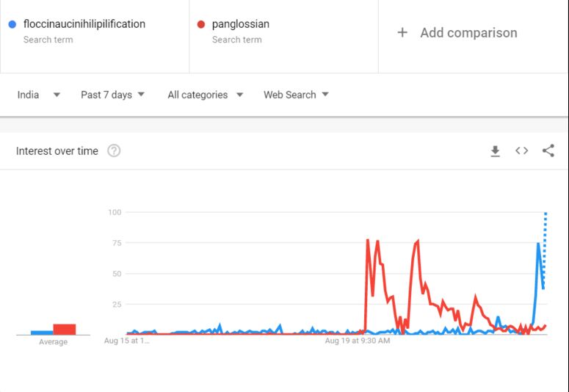Screen dimensions: 569x392
Task: Click the blue dot beside floccinaucinihilipilification
Action: (x=12, y=24)
